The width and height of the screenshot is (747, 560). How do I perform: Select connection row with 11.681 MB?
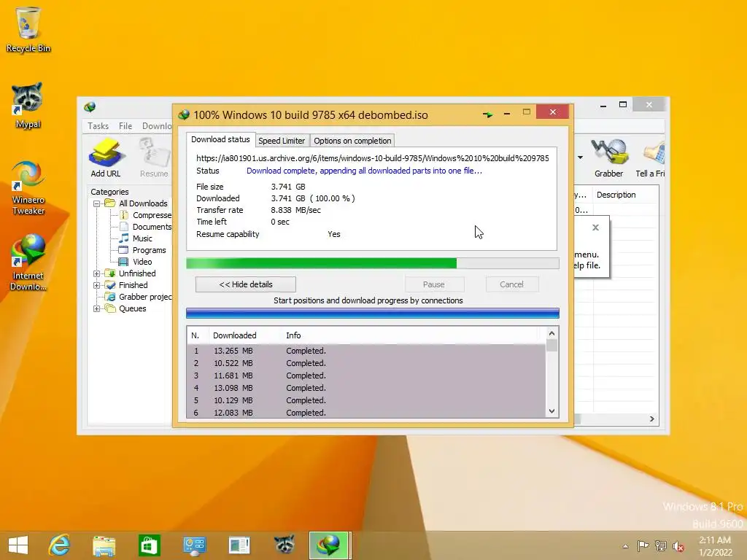click(366, 376)
